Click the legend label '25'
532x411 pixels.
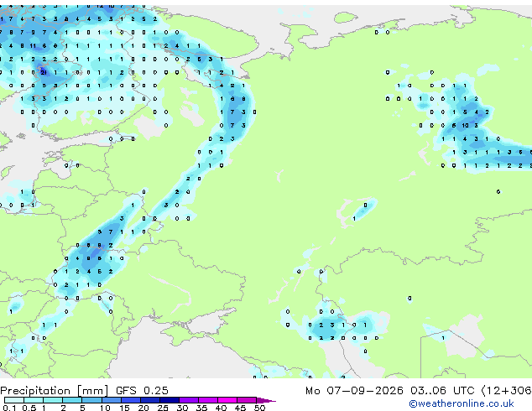pyautogui.click(x=163, y=408)
